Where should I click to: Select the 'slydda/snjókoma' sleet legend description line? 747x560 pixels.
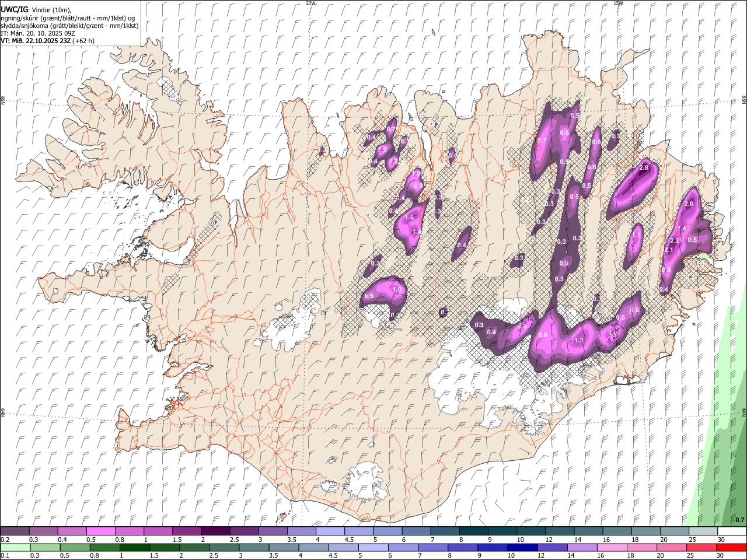(x=69, y=26)
